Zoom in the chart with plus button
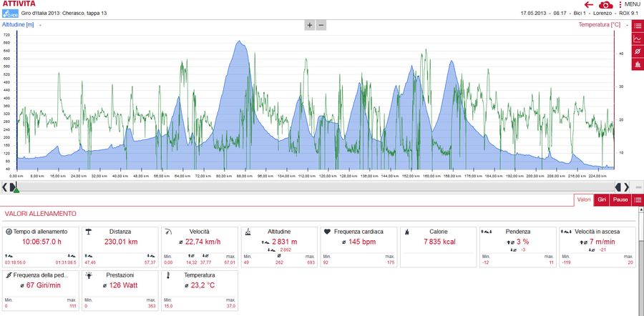The width and height of the screenshot is (644, 316). (310, 25)
